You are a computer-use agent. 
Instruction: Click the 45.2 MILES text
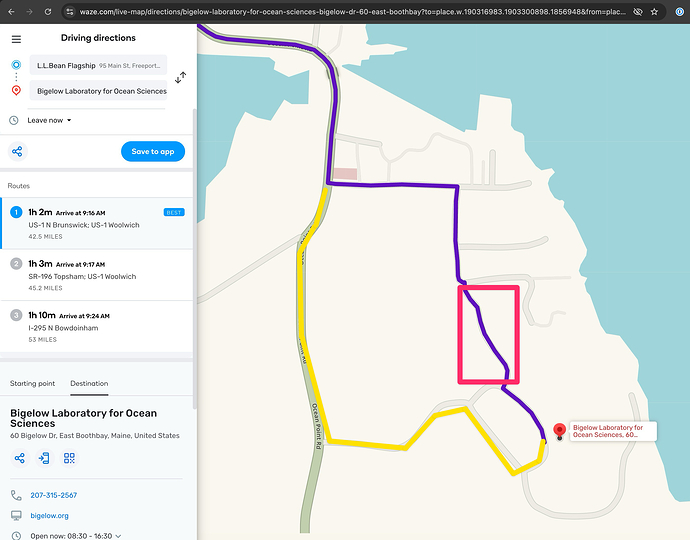coord(45,288)
